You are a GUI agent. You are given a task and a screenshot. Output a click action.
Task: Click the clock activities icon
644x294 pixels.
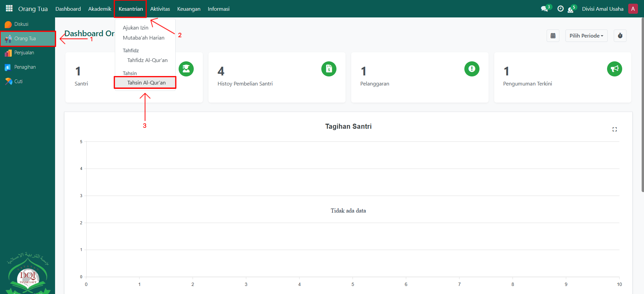(x=560, y=9)
